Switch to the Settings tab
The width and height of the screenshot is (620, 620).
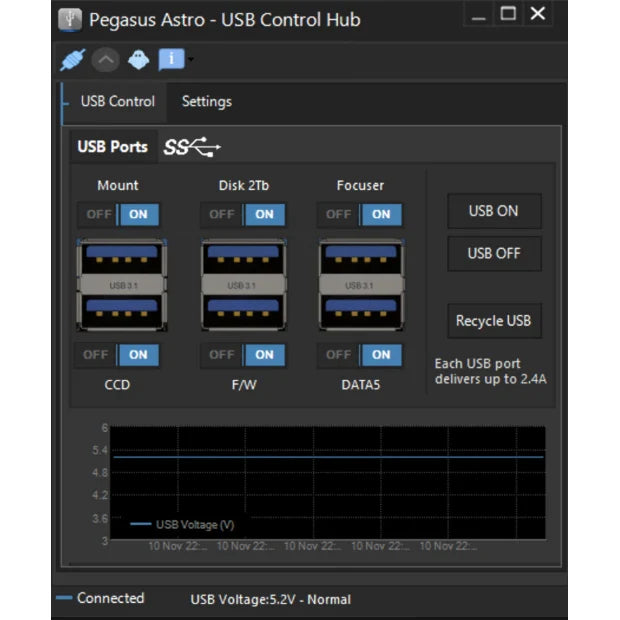coord(207,102)
